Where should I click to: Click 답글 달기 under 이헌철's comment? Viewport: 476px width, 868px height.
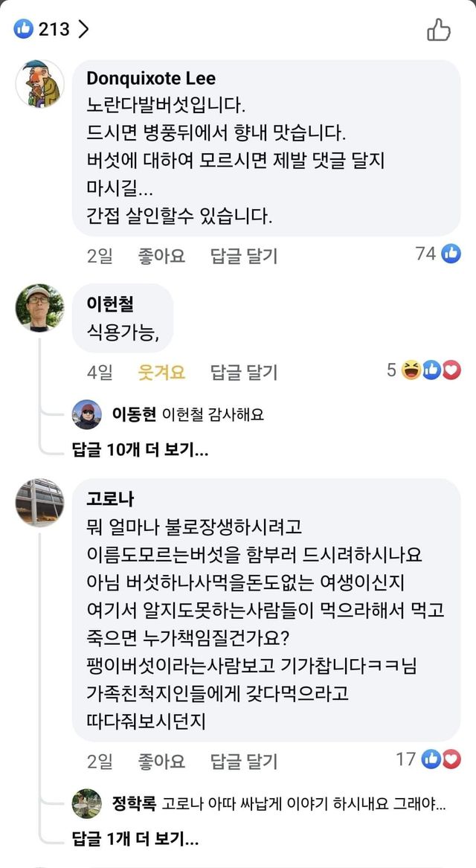(243, 371)
